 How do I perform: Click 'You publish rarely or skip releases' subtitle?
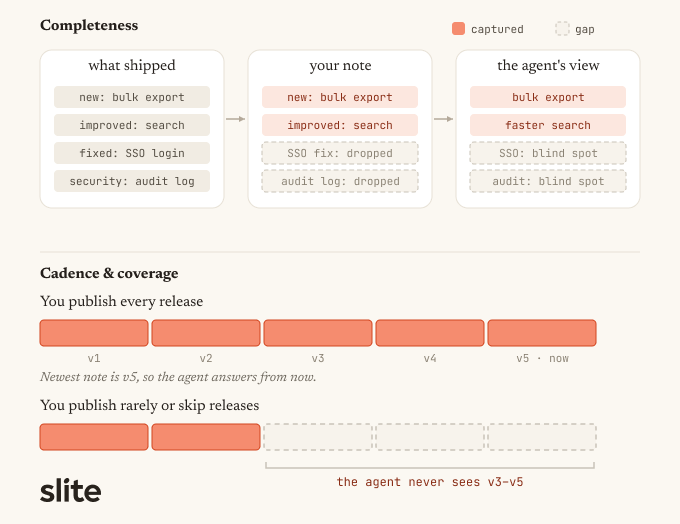point(150,405)
